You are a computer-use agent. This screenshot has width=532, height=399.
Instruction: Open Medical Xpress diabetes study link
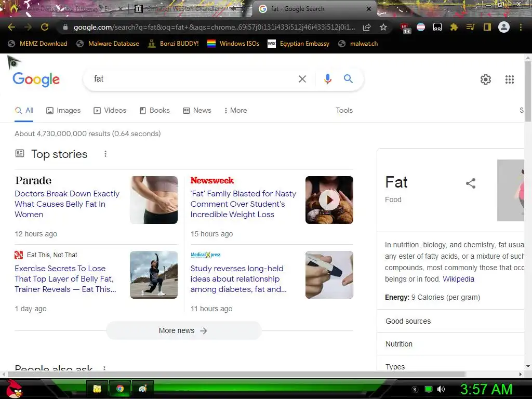point(238,279)
